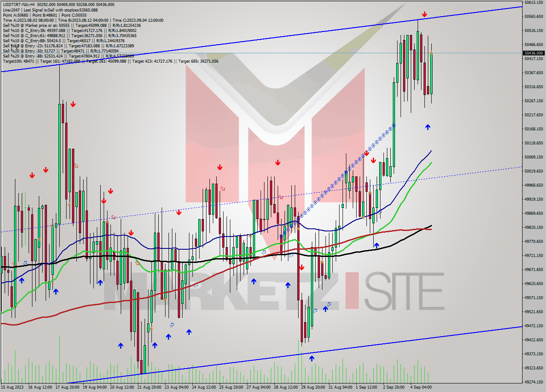Click the '21 Aug 20:00' time axis label
Viewport: 546px width, 392px height.
[x=149, y=387]
